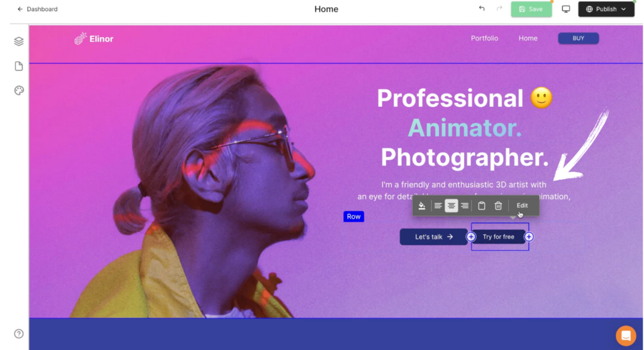Add element left of Try for free
644x350 pixels.
[x=471, y=237]
